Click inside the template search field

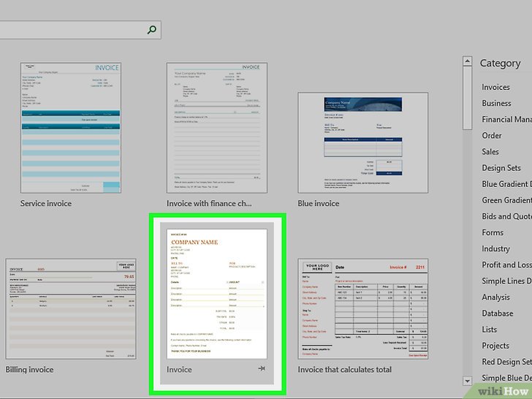(73, 30)
